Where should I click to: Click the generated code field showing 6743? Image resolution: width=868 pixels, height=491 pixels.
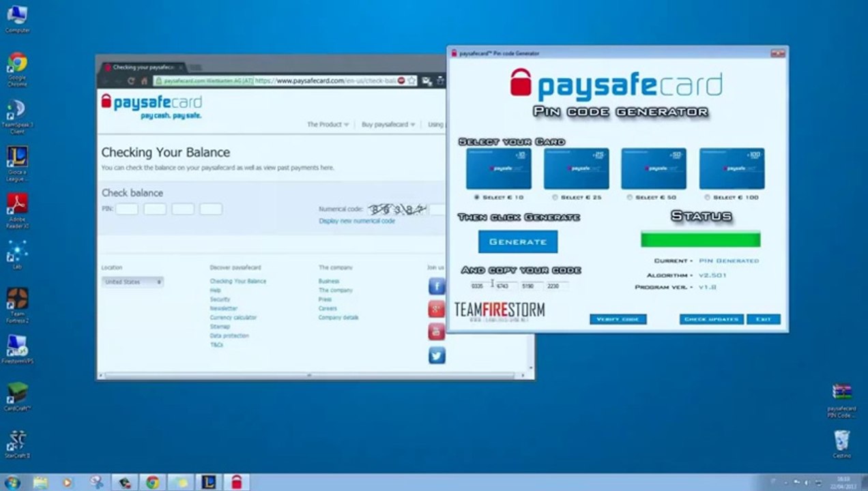tap(506, 286)
